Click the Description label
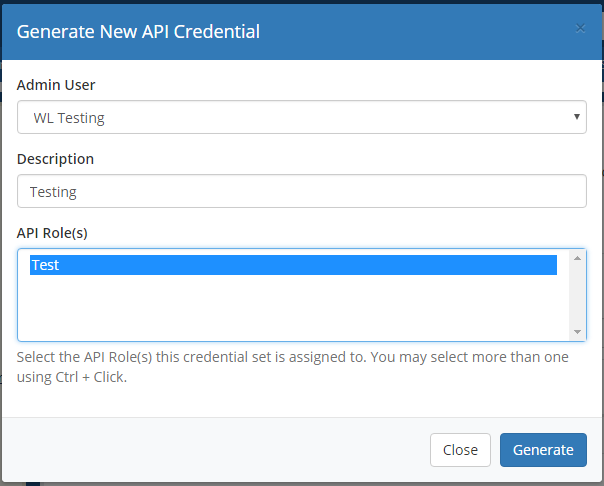Image resolution: width=604 pixels, height=486 pixels. 55,159
